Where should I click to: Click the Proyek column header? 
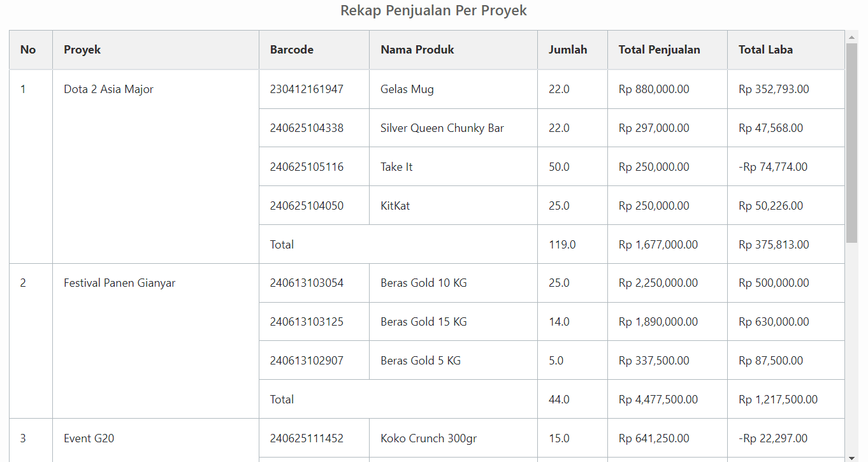82,50
